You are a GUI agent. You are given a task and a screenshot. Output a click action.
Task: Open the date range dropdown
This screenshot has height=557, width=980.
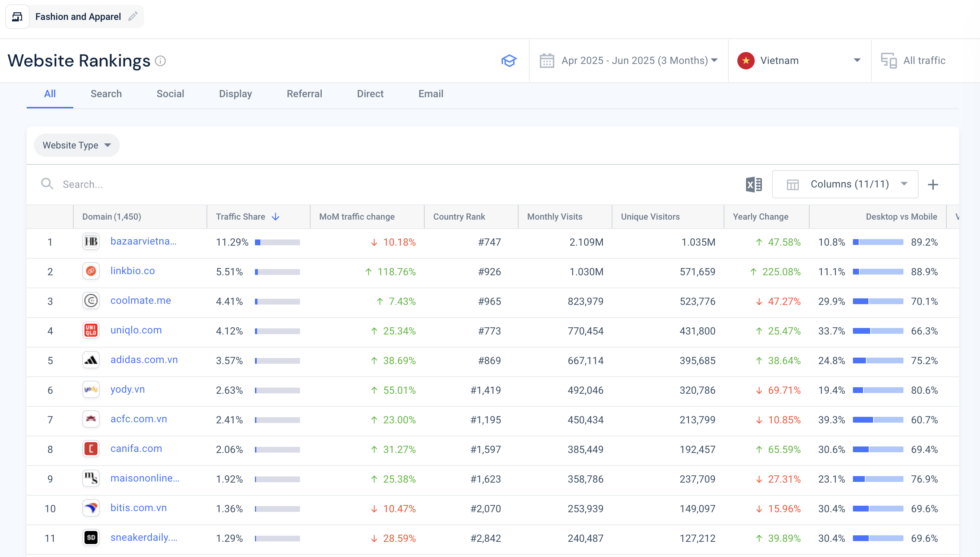click(629, 60)
